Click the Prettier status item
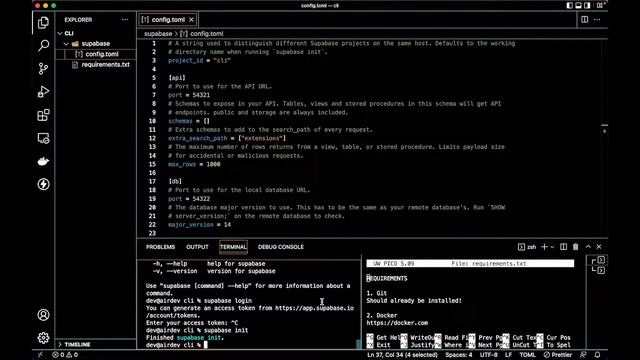 point(558,355)
